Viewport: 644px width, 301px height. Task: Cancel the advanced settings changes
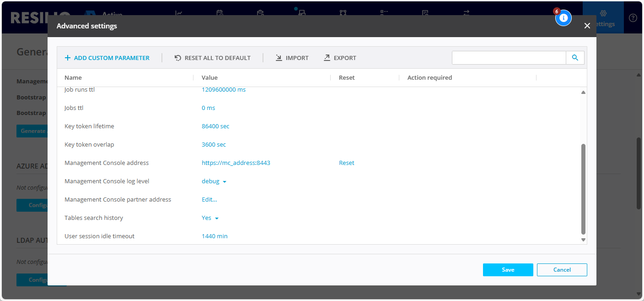click(x=562, y=270)
